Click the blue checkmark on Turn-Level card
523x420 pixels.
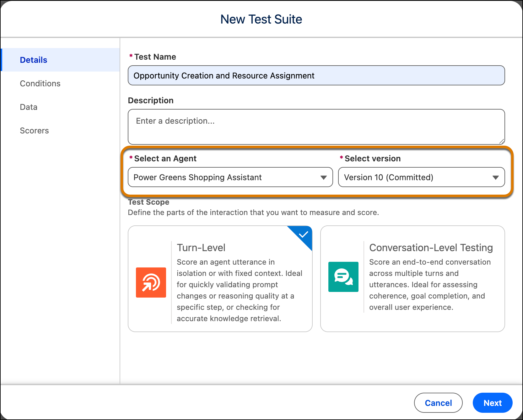(303, 234)
